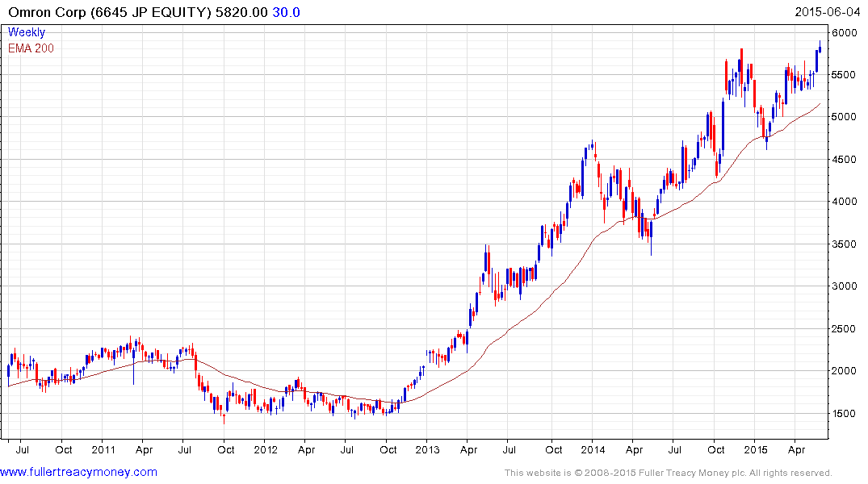Click the Weekly legend label
The width and height of the screenshot is (868, 484).
pyautogui.click(x=27, y=32)
